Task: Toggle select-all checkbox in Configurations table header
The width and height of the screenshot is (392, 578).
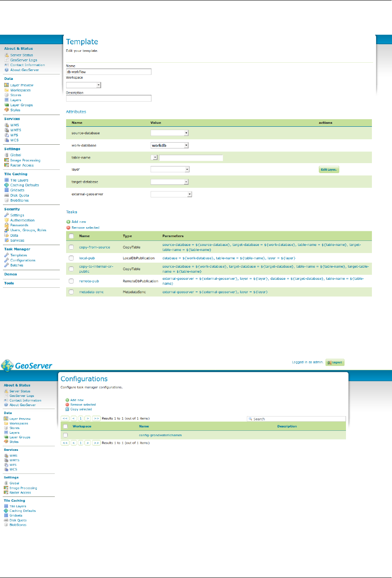Action: point(65,426)
